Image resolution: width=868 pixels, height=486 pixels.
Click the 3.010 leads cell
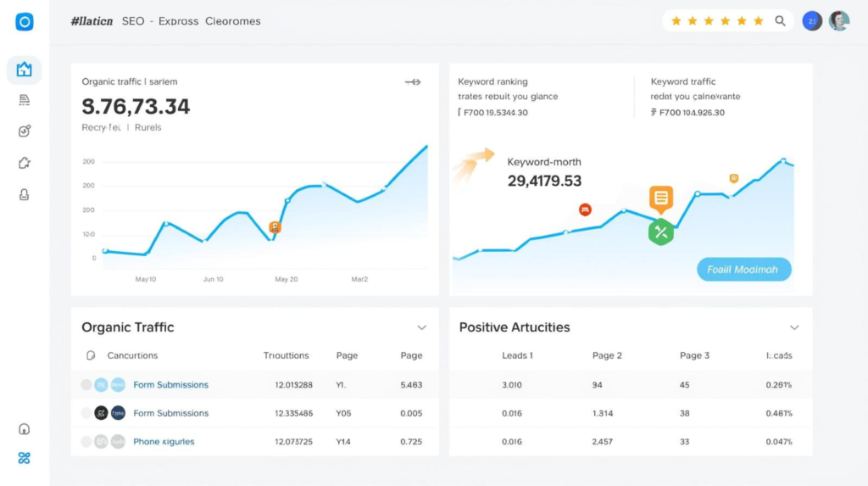pos(511,384)
